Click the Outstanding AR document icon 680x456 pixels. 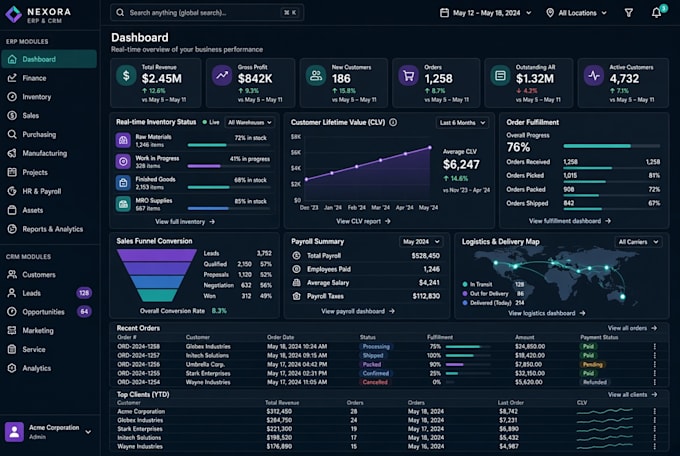(500, 76)
